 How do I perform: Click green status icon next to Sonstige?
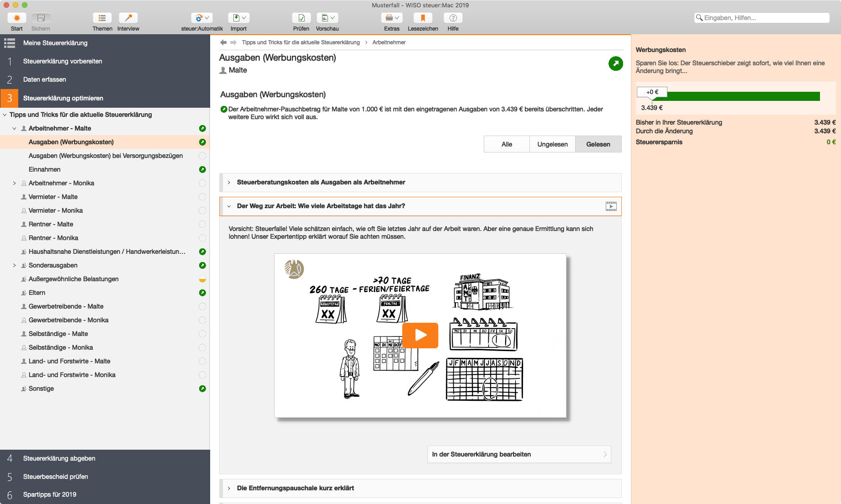202,388
